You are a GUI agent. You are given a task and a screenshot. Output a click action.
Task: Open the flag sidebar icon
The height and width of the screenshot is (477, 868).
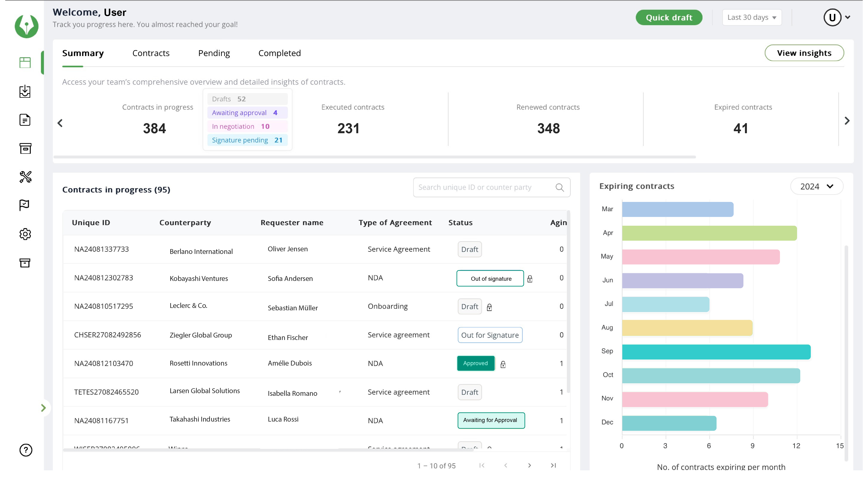point(24,205)
